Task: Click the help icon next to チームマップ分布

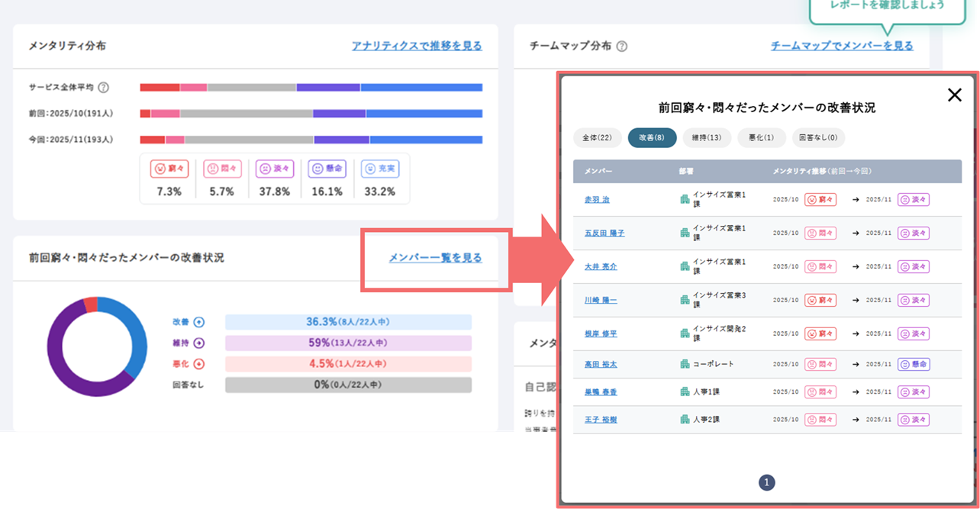Action: (622, 46)
